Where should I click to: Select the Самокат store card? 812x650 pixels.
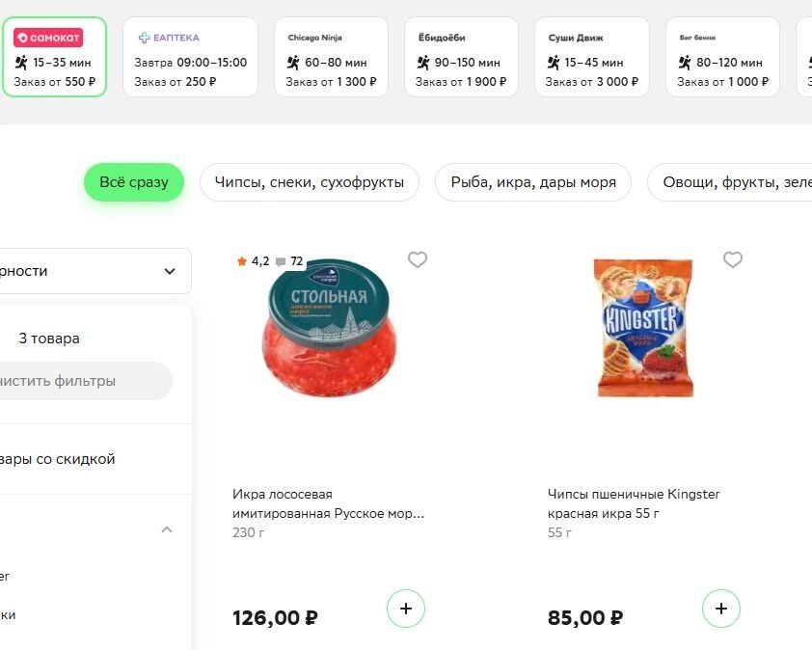point(54,57)
